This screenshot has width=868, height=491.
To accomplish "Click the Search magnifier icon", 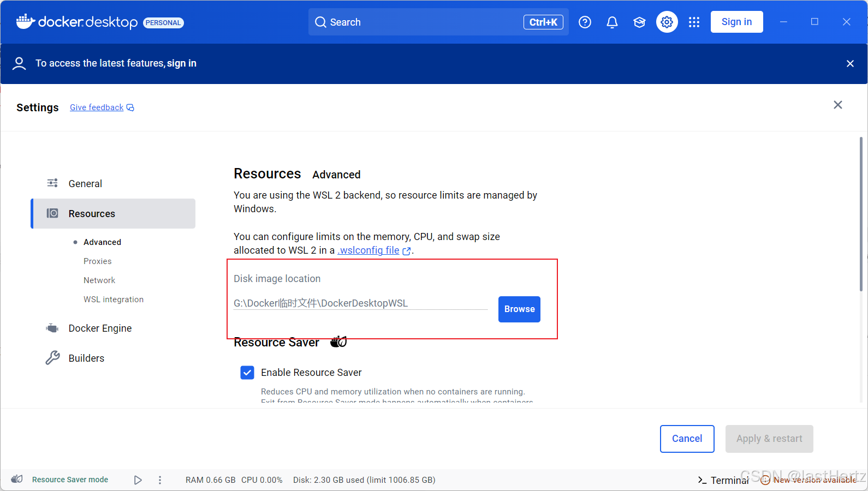I will [x=321, y=22].
